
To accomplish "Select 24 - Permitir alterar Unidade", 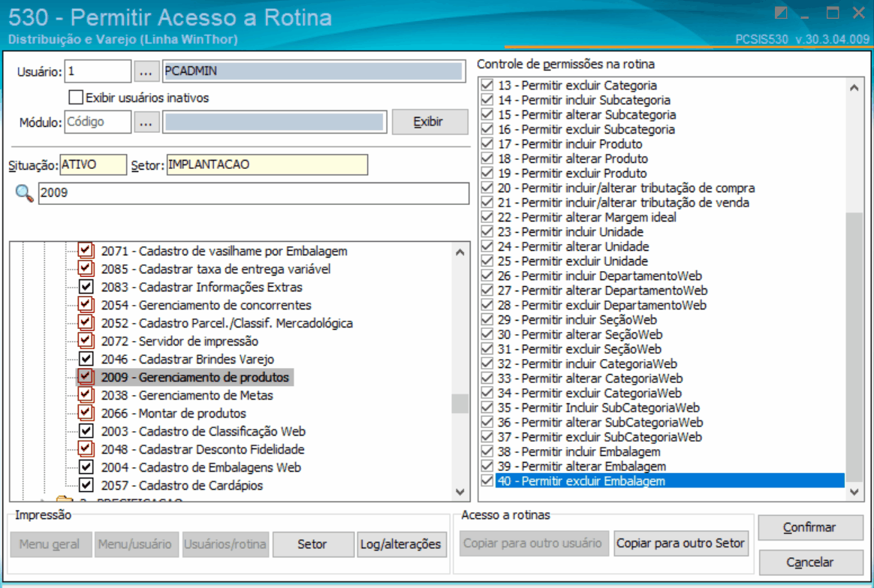I will [573, 246].
